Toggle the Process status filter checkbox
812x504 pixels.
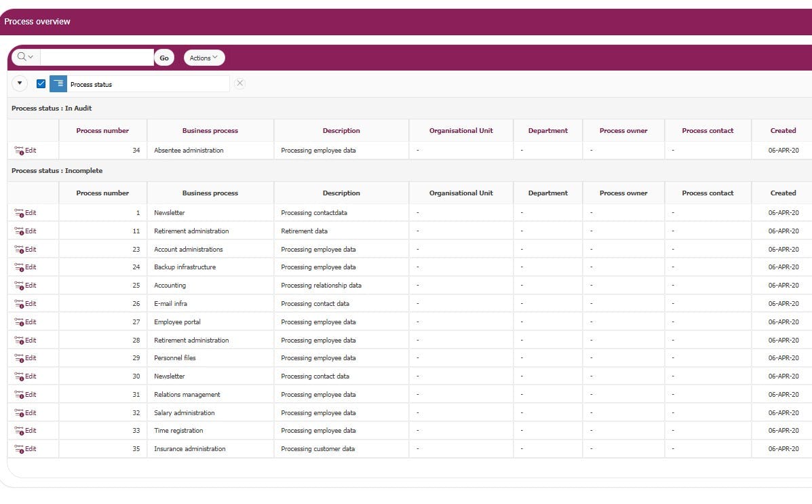click(40, 83)
